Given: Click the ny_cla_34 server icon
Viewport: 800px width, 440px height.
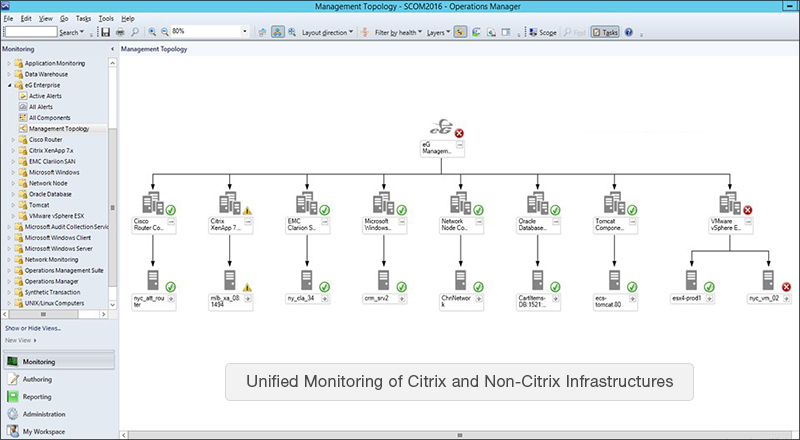Looking at the screenshot, I should click(307, 280).
